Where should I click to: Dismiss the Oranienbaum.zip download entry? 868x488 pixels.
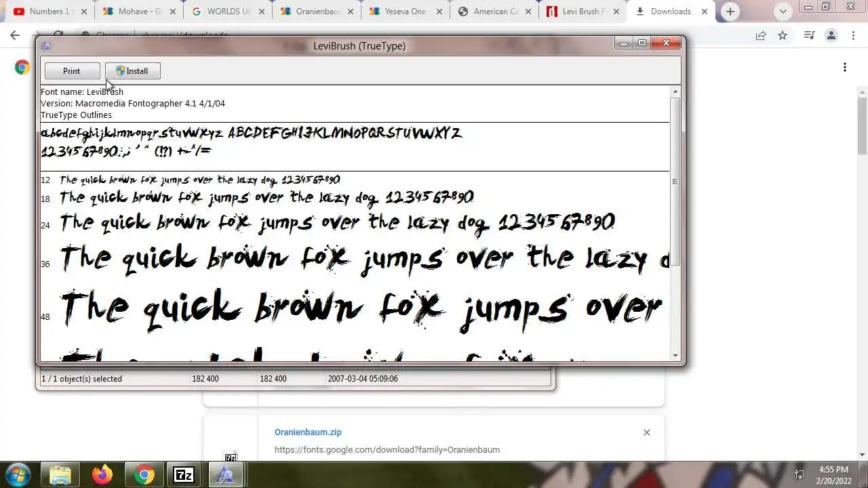coord(646,432)
